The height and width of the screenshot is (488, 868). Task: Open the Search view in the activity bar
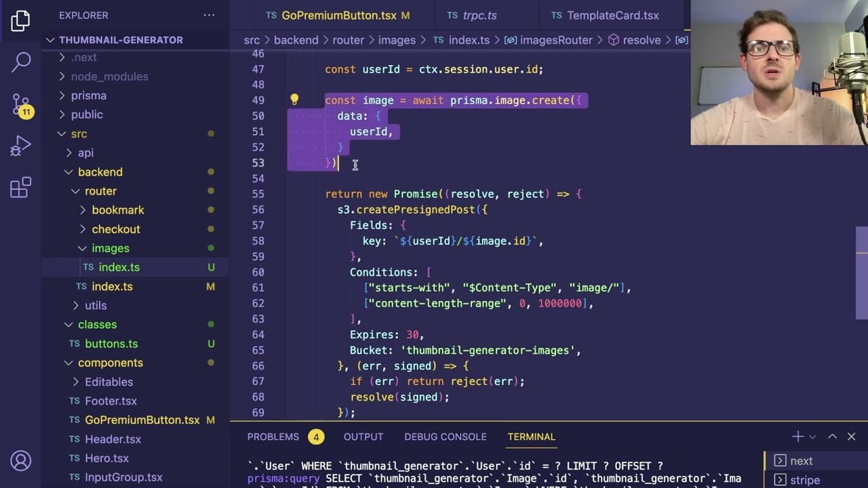20,62
